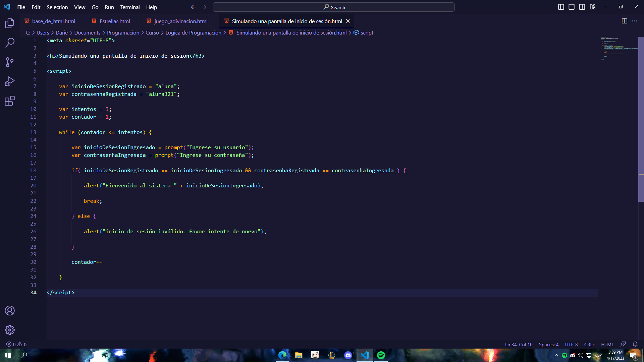The height and width of the screenshot is (362, 644).
Task: Open the Explorer view in activity bar
Action: 10,23
